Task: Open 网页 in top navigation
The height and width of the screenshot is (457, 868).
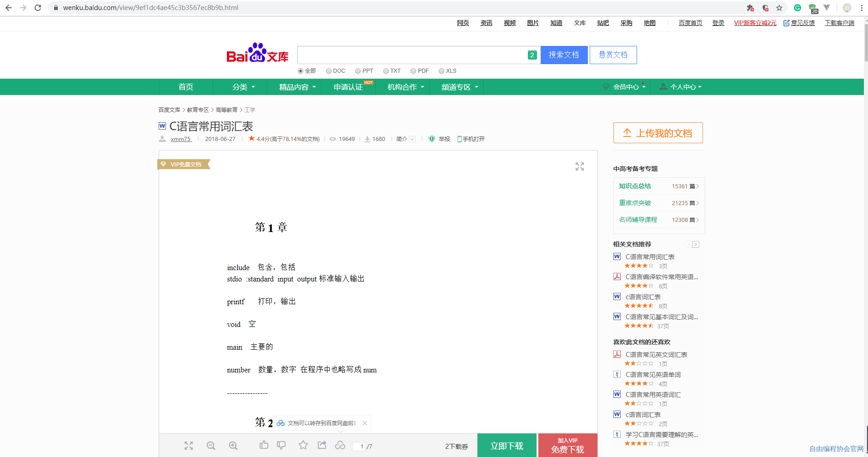Action: coord(463,23)
